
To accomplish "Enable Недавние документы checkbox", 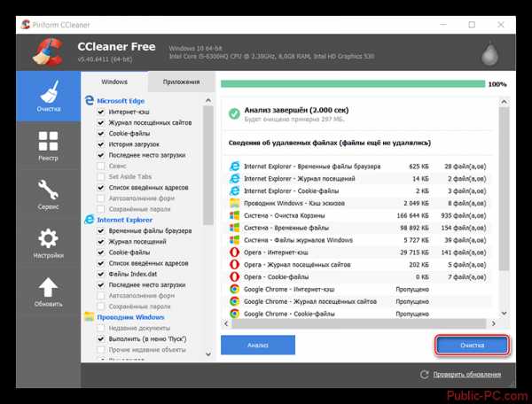I will click(101, 328).
